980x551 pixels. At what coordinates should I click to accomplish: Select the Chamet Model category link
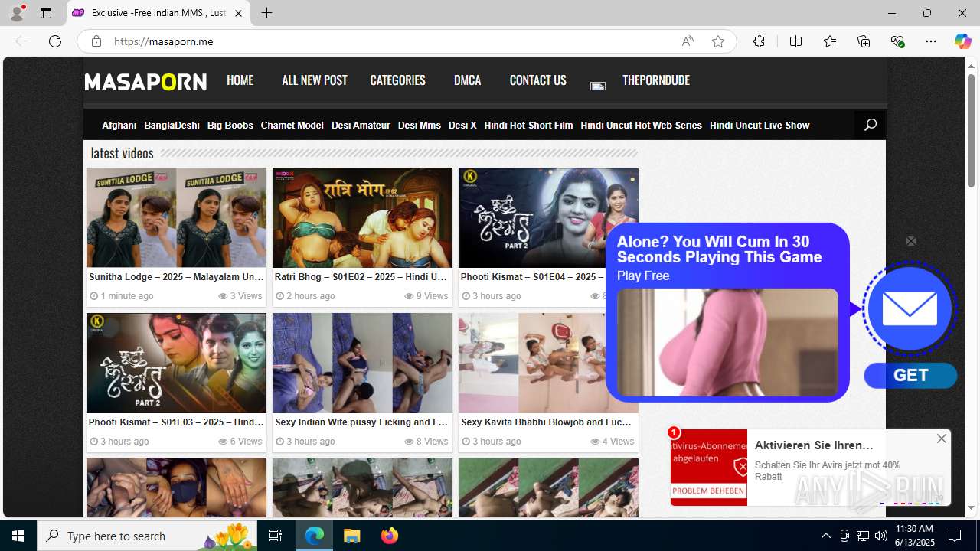coord(292,126)
